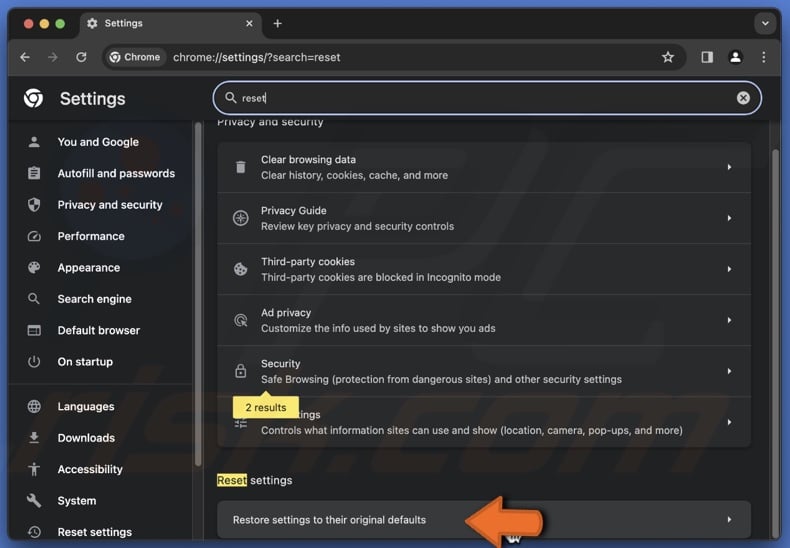This screenshot has height=548, width=790.
Task: Click the sidebar vertical scrollbar
Action: pos(198,295)
